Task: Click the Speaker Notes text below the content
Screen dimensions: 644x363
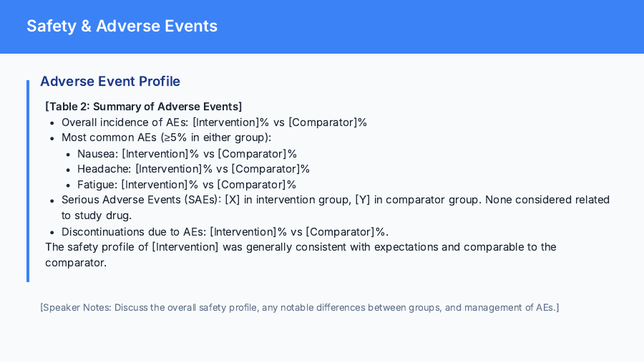Action: pyautogui.click(x=299, y=308)
